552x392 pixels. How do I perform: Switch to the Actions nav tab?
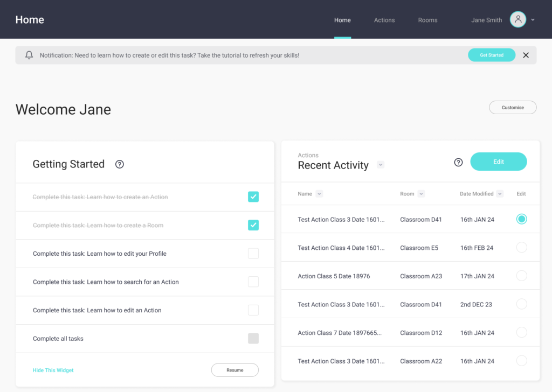[384, 20]
